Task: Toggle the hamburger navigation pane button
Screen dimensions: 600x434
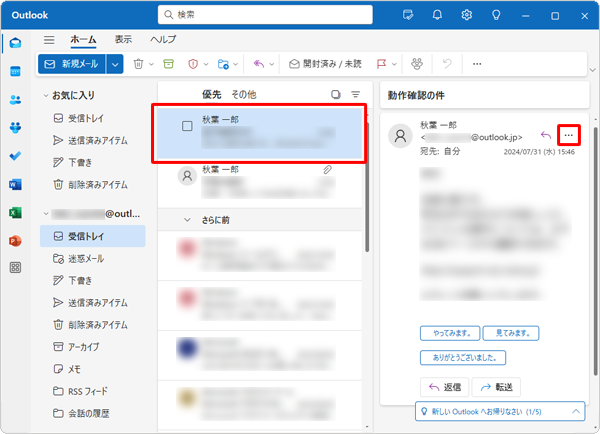Action: pos(49,39)
